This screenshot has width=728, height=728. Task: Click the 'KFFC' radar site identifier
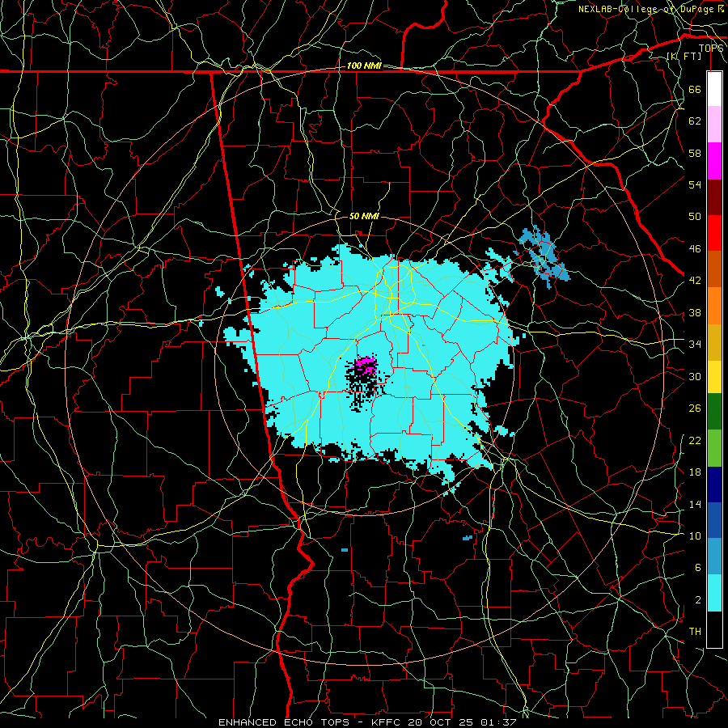point(387,722)
